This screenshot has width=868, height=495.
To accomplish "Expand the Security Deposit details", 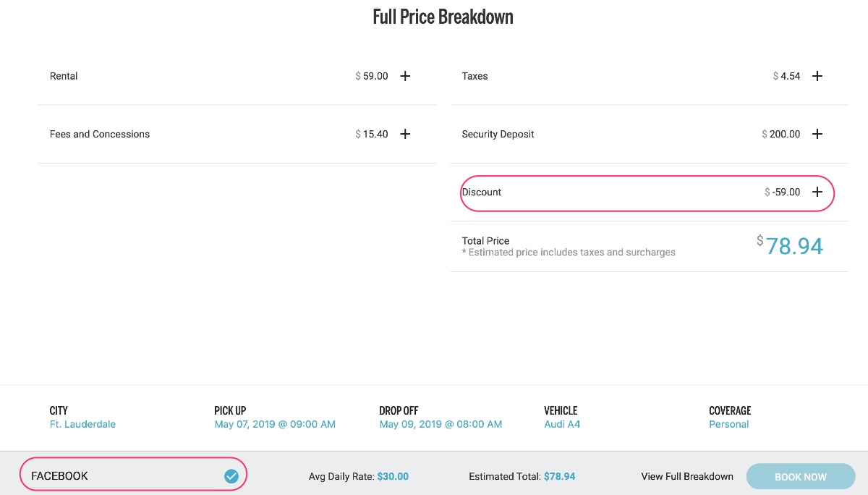I will [x=817, y=134].
